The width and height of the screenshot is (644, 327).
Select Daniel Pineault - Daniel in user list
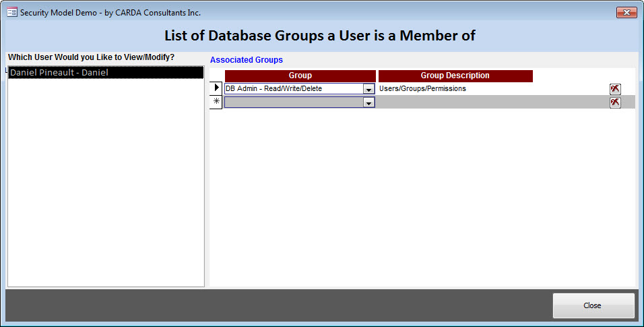click(105, 72)
